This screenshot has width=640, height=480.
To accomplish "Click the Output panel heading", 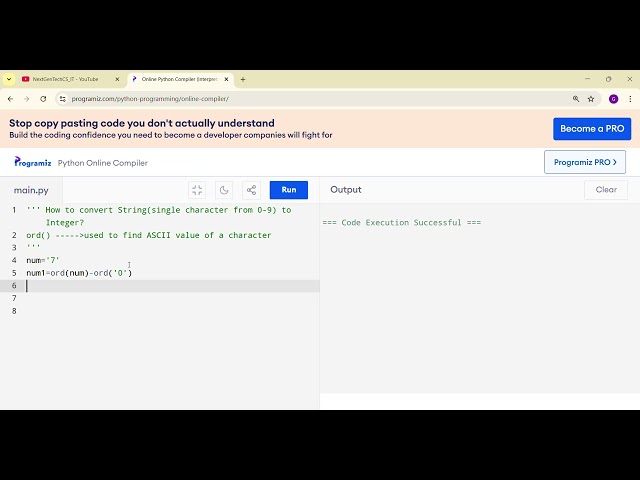I will coord(346,190).
